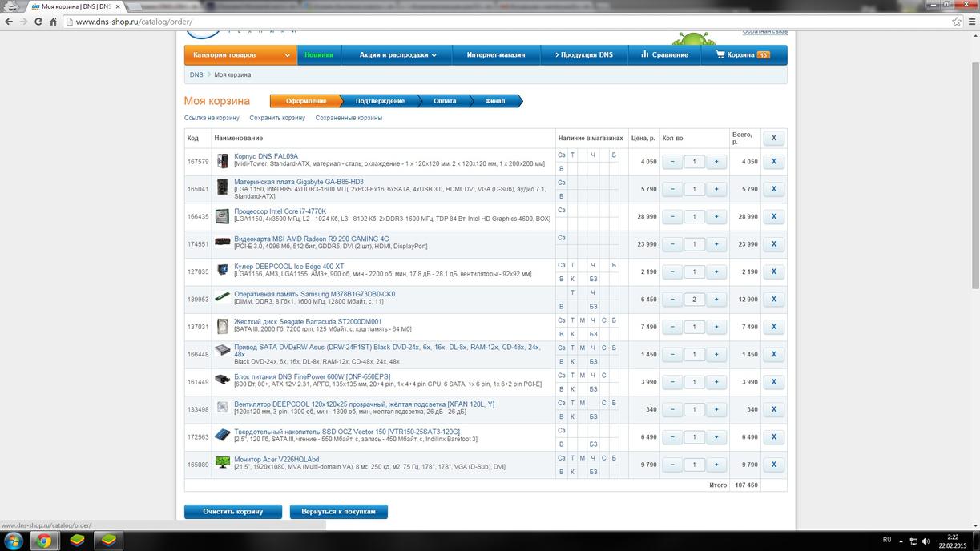Open Новинки menu item
Screen dimensions: 980x551
point(319,55)
